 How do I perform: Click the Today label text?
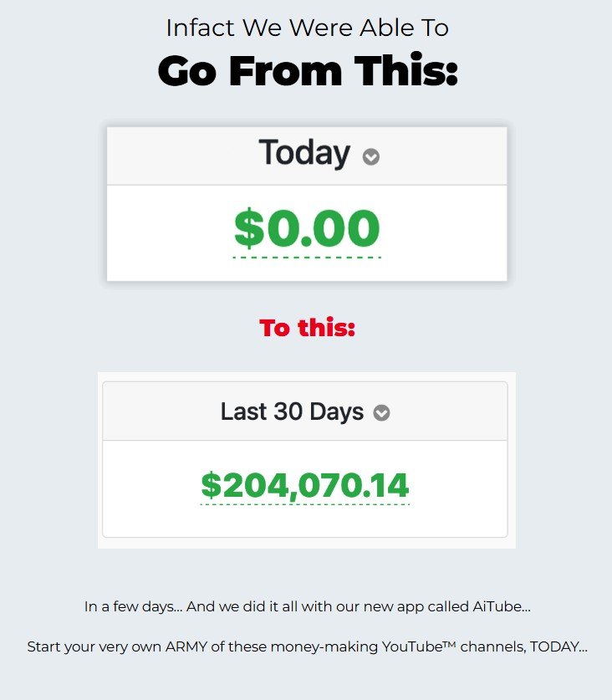(303, 153)
